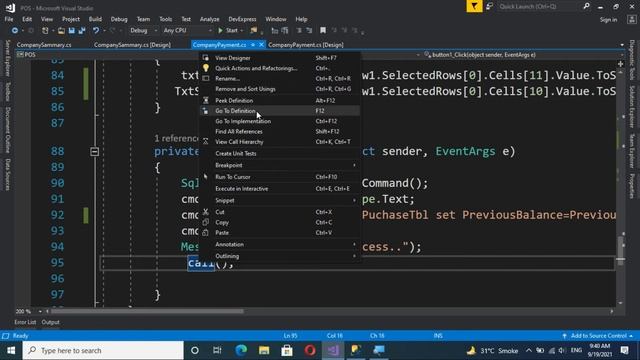Click the account avatar icon near Sign in
This screenshot has height=360, width=640.
point(631,20)
